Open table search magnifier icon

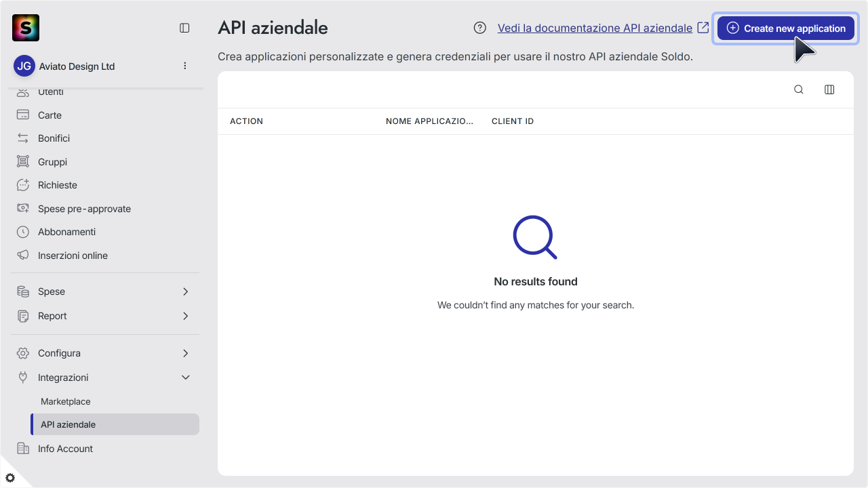point(799,89)
